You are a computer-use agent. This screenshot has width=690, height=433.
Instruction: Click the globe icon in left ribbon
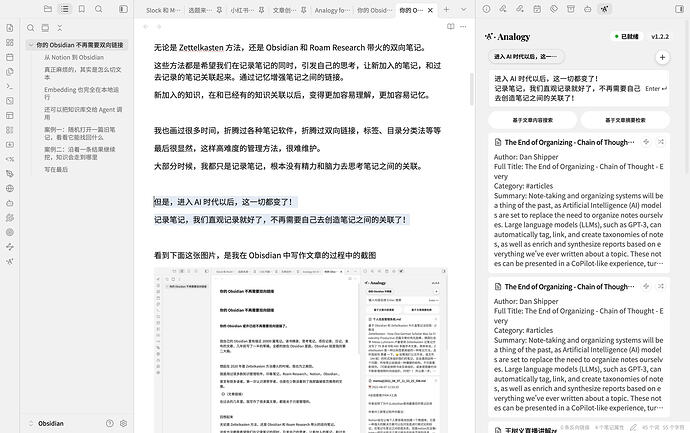click(x=10, y=188)
